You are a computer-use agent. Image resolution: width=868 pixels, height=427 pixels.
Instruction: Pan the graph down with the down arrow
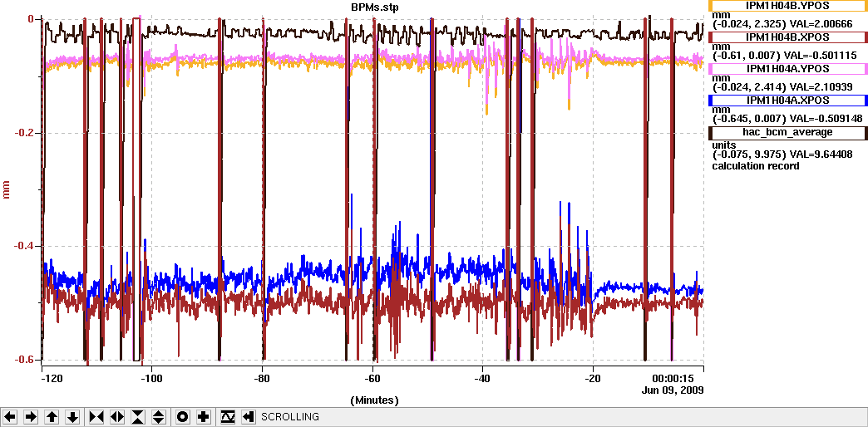coord(72,417)
